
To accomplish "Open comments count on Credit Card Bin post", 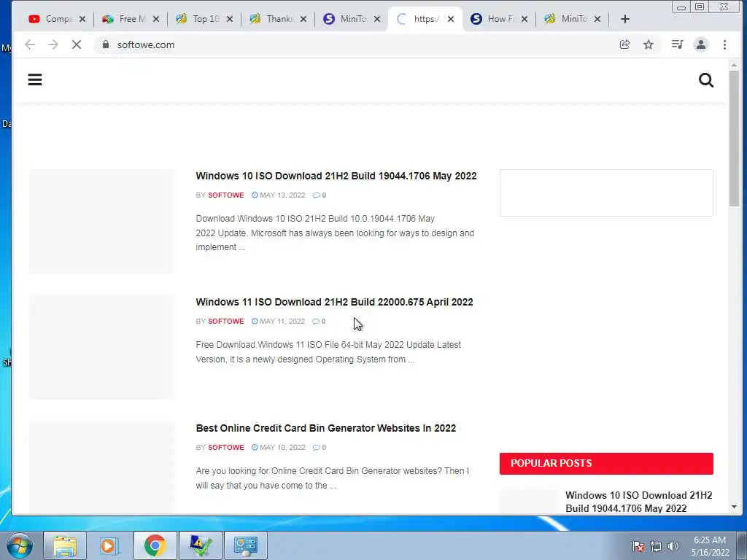I will tap(320, 448).
